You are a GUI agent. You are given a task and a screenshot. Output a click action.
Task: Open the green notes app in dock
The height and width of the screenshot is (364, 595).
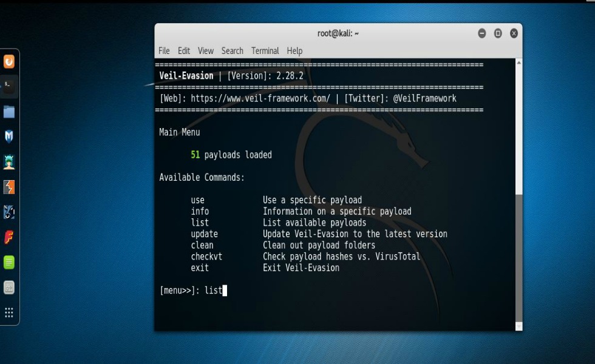[9, 262]
